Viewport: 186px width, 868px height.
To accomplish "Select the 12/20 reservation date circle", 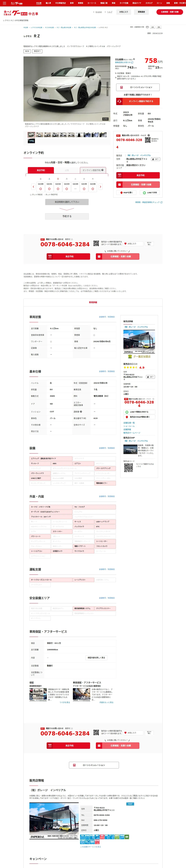I will pyautogui.click(x=41, y=189).
